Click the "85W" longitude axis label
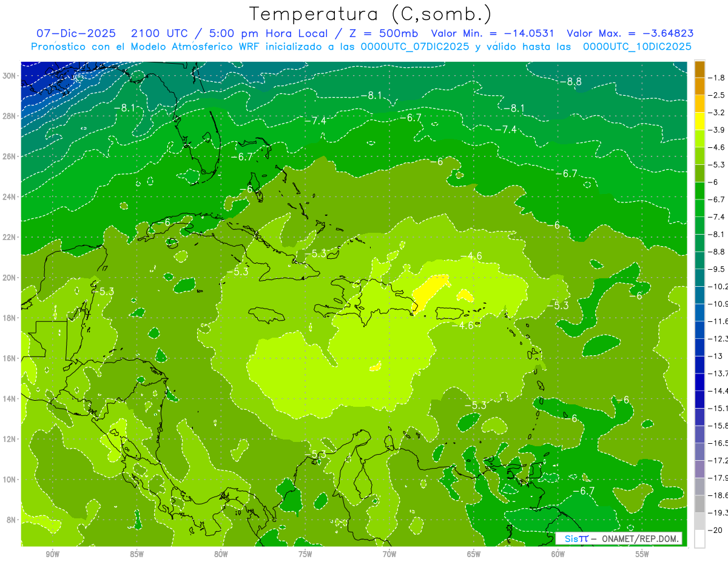 pos(136,554)
